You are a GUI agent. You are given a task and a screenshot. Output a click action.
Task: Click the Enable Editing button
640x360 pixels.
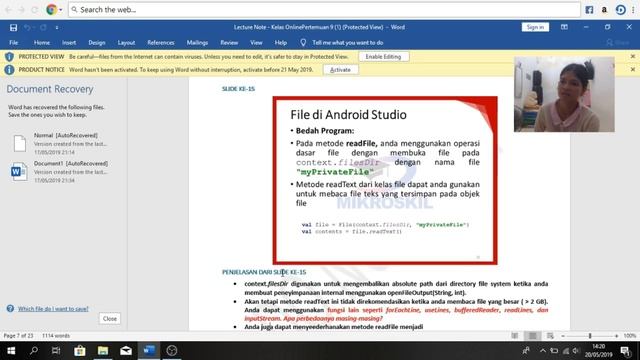pos(383,57)
